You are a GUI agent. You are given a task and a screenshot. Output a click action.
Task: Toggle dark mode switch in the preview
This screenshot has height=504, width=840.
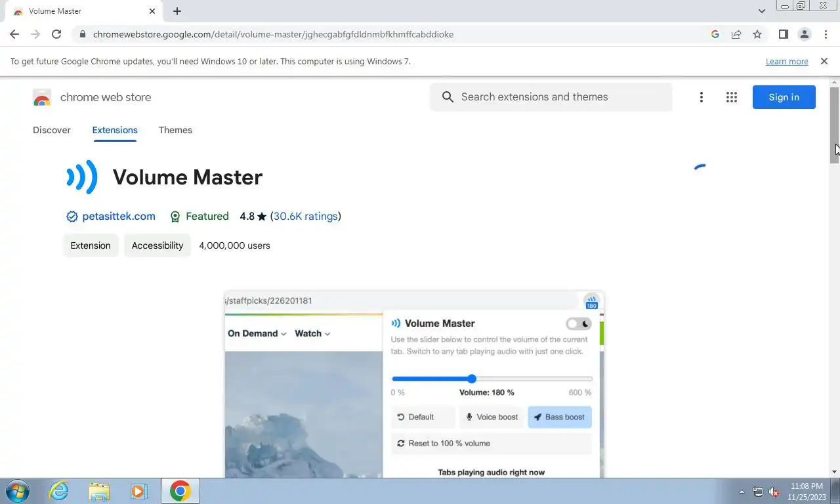click(579, 324)
